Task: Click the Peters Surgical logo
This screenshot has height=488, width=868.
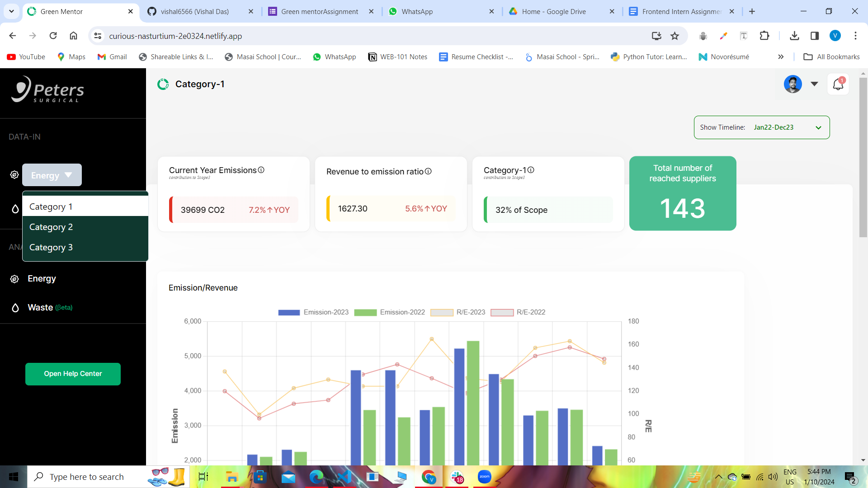Action: tap(48, 89)
